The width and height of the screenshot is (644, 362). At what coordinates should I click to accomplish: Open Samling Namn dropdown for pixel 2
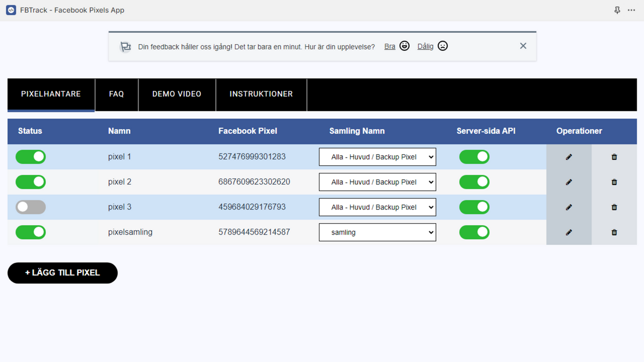377,182
